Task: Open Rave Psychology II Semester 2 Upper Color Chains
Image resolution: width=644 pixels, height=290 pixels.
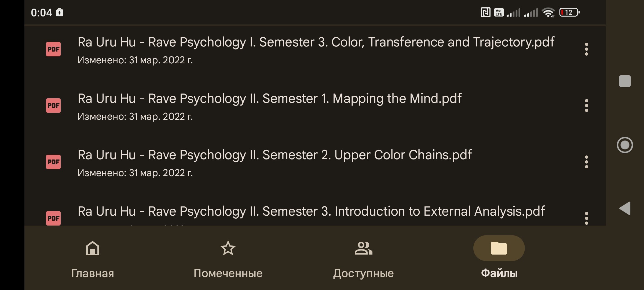Action: coord(274,155)
